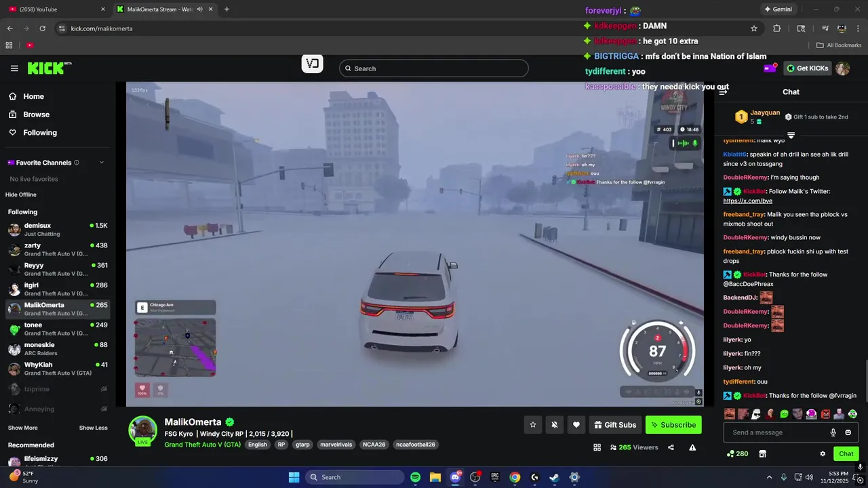Screen dimensions: 868x488
Task: Click the KICK logo
Action: click(49, 68)
